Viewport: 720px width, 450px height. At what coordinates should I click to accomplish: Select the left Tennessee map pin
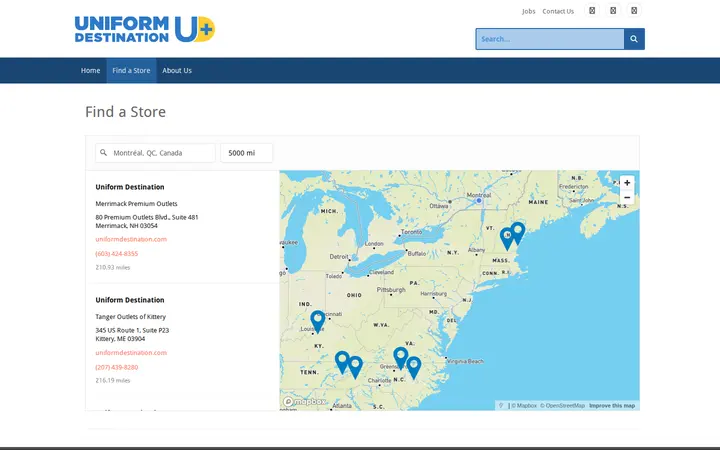(x=343, y=362)
